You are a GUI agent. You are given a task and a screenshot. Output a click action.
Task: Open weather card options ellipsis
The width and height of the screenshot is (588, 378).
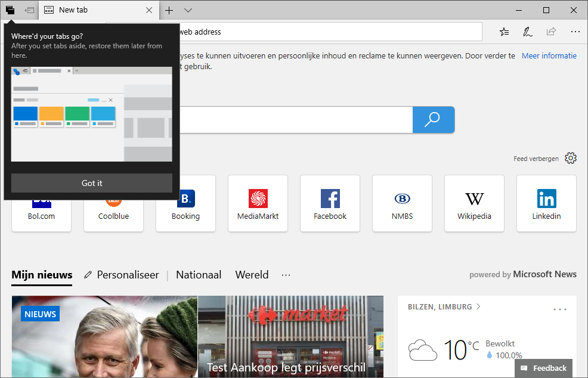tap(559, 309)
